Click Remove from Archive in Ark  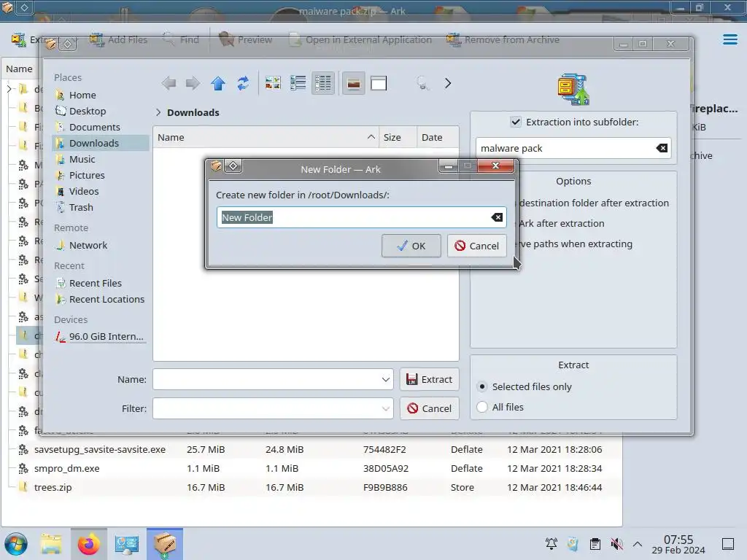503,39
